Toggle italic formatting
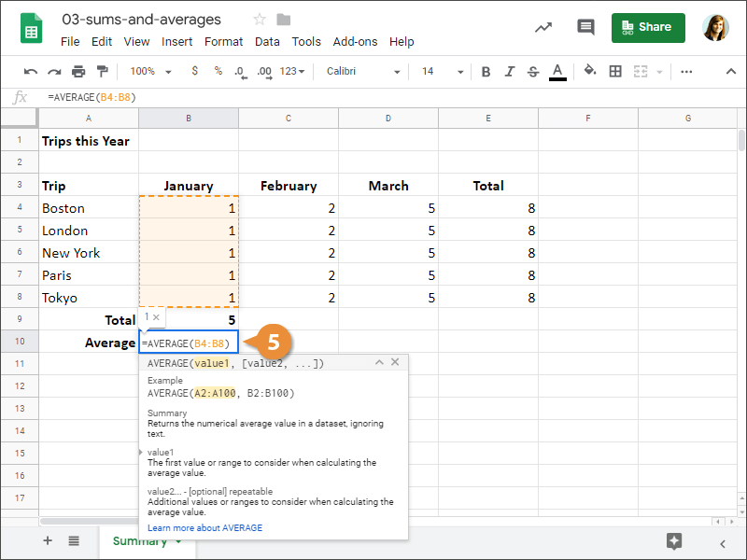The height and width of the screenshot is (560, 747). point(509,71)
